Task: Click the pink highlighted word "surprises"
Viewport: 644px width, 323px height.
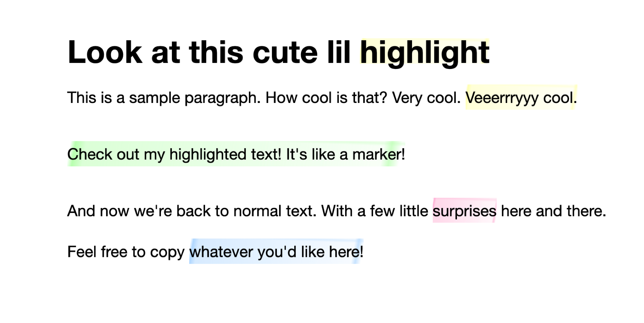Action: point(464,211)
